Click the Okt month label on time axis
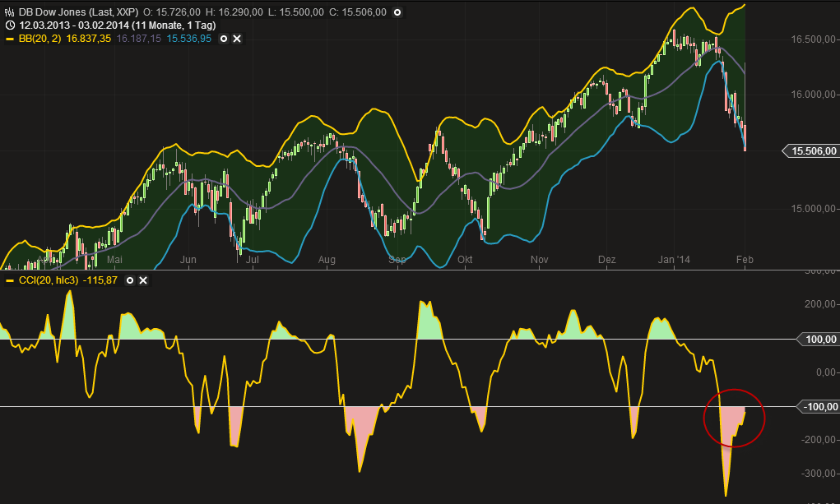Viewport: 840px width, 504px height. pyautogui.click(x=465, y=260)
